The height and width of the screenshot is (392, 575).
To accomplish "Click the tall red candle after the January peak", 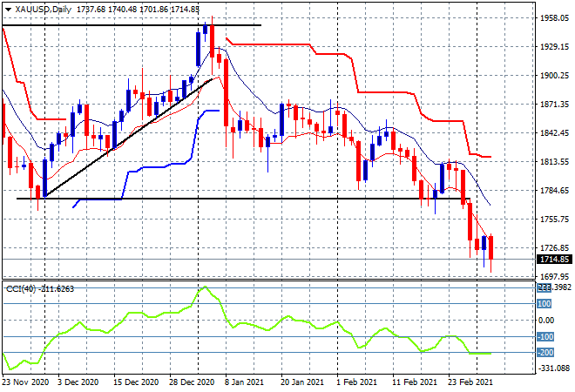I will pos(227,92).
